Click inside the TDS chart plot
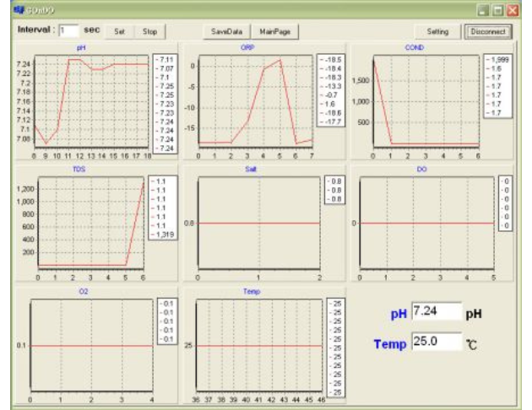 [x=91, y=224]
